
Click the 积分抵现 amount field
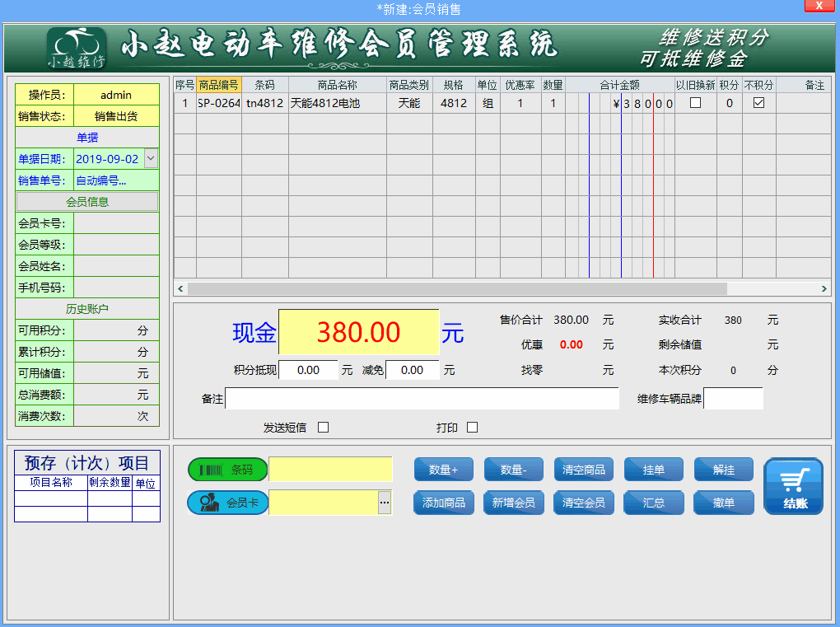pyautogui.click(x=308, y=370)
